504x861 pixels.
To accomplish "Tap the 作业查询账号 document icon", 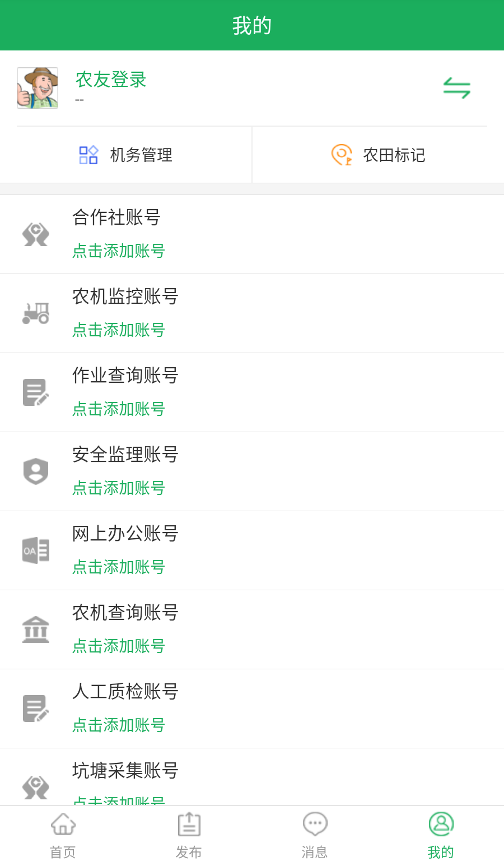I will (x=36, y=392).
